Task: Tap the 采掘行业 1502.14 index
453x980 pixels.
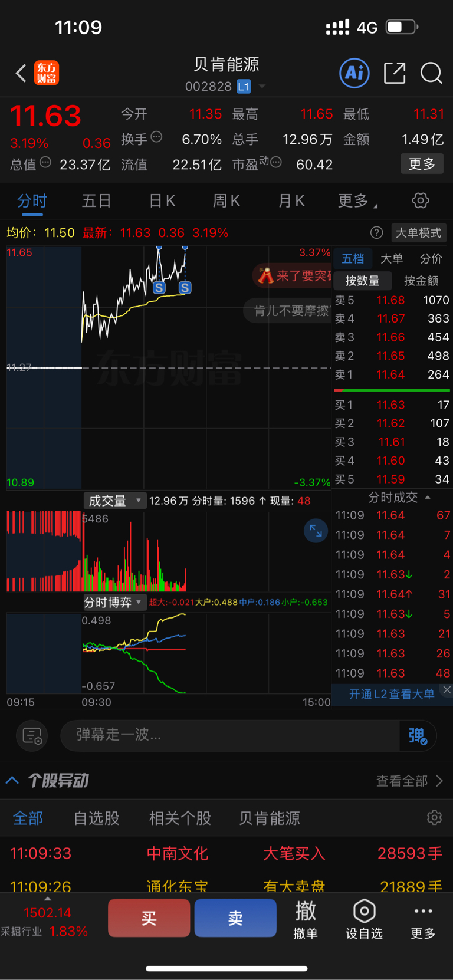Action: coord(45,922)
